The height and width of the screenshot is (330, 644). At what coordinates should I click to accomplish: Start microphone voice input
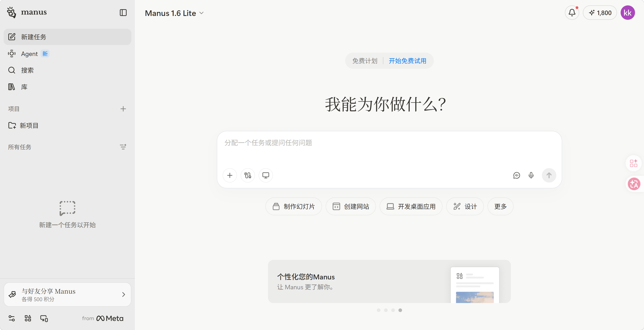click(531, 175)
